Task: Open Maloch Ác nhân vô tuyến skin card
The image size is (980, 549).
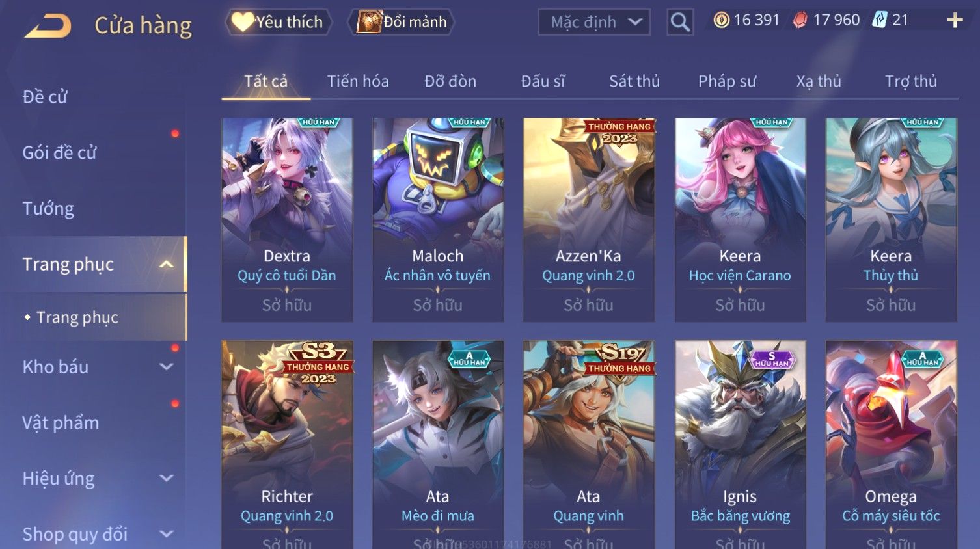Action: [438, 220]
